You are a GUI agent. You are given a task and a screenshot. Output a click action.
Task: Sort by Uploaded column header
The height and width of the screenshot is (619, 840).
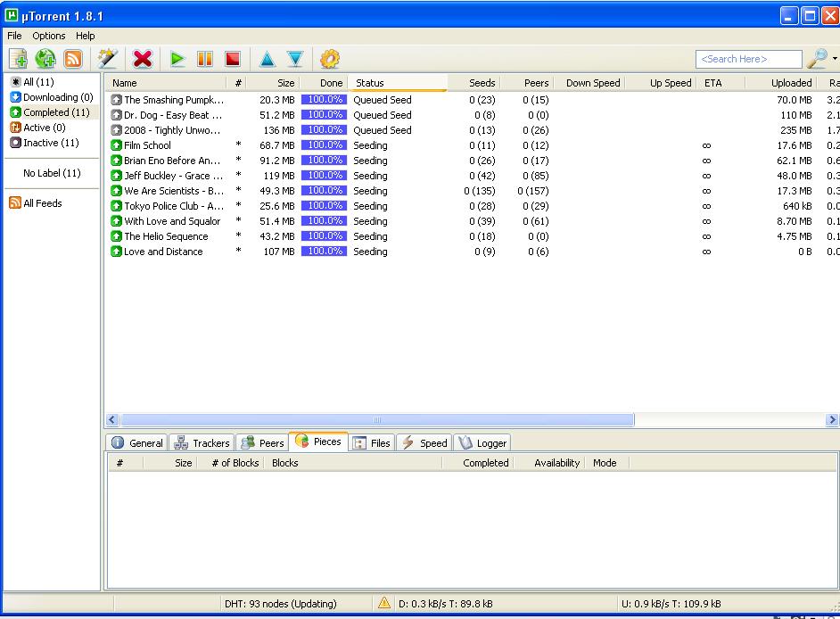tap(781, 83)
